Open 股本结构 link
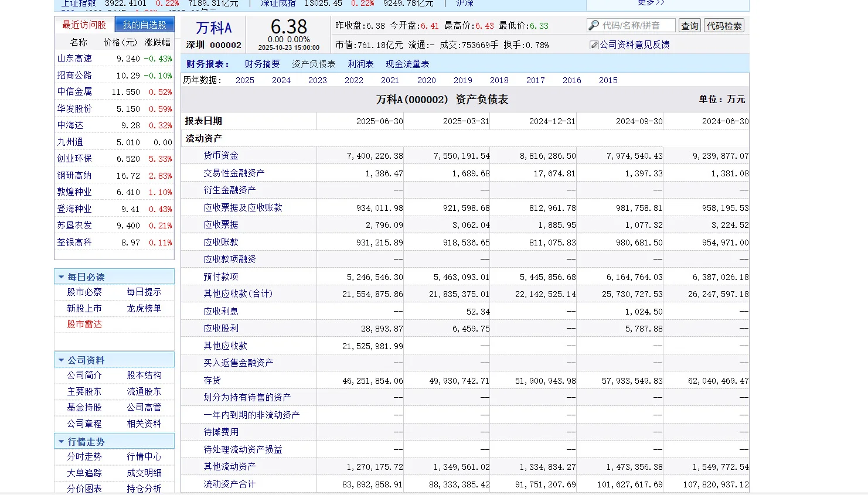 144,375
